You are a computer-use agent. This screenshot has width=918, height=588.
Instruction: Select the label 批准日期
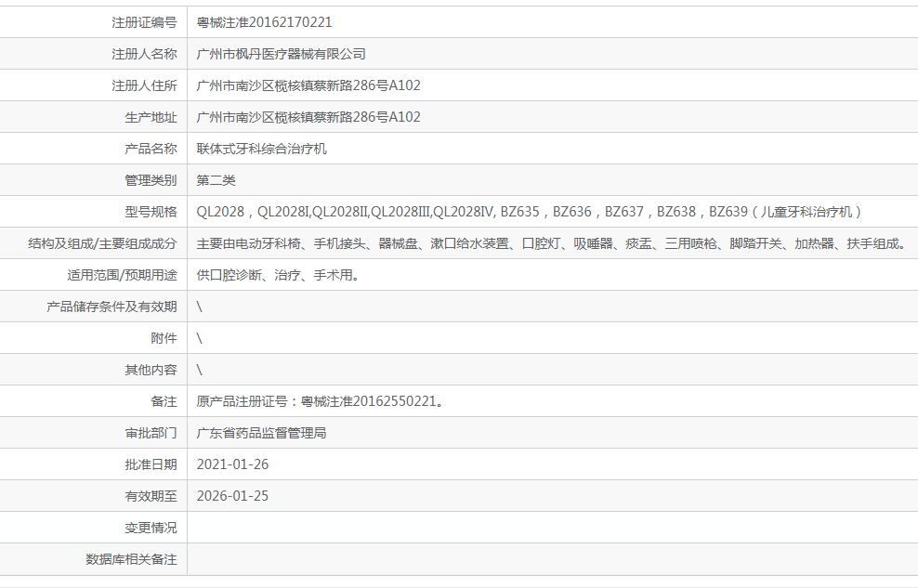pos(151,464)
